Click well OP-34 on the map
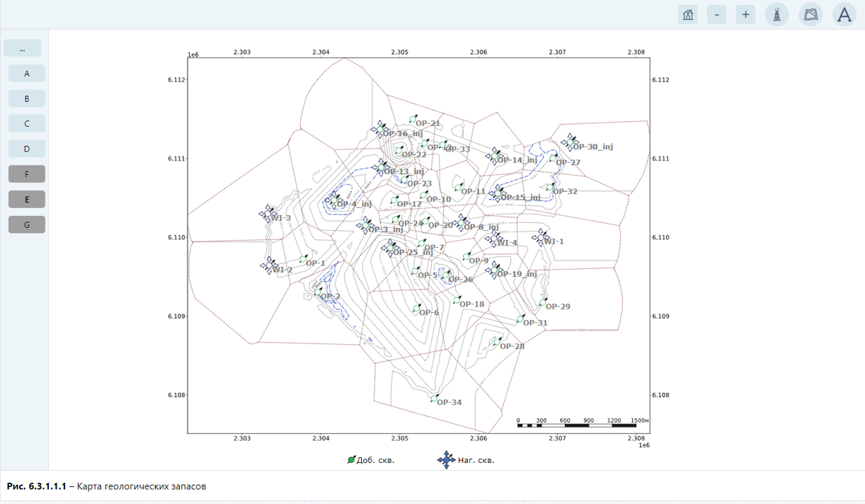Image resolution: width=865 pixels, height=504 pixels. [x=435, y=399]
